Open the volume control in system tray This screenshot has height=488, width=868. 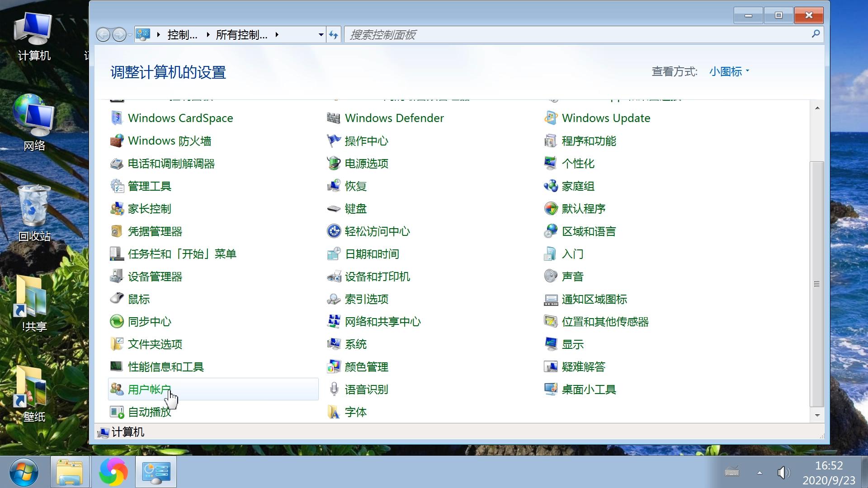[784, 473]
